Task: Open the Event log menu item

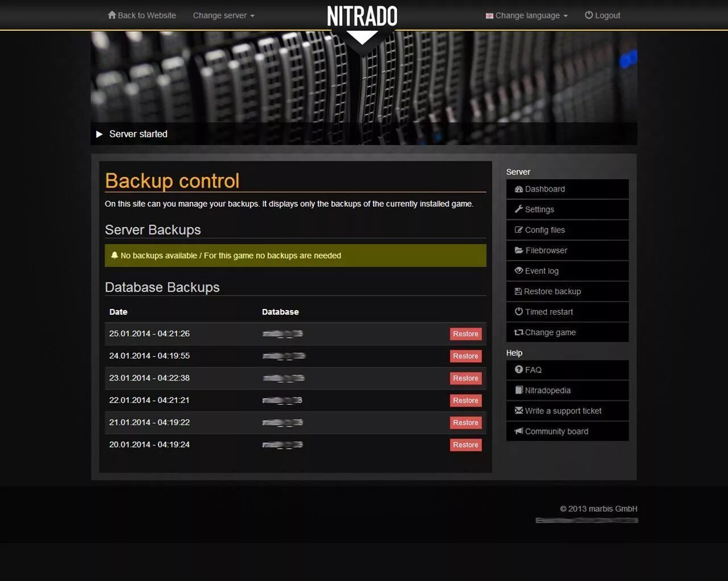Action: (567, 271)
